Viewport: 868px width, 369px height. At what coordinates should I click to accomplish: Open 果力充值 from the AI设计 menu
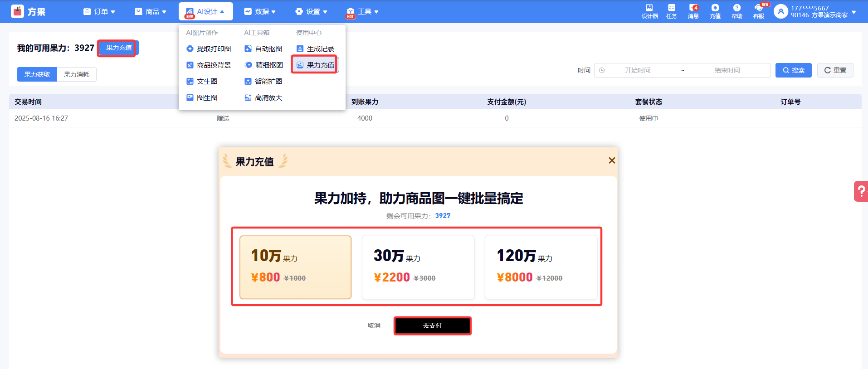tap(315, 65)
